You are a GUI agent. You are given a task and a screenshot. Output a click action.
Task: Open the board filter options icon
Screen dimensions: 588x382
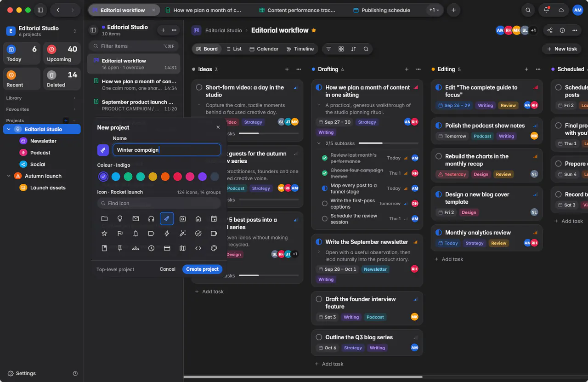328,49
